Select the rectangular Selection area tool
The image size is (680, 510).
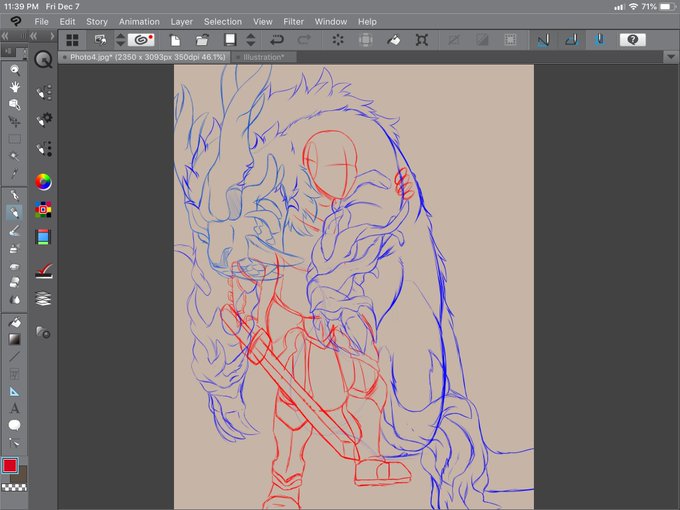(14, 139)
